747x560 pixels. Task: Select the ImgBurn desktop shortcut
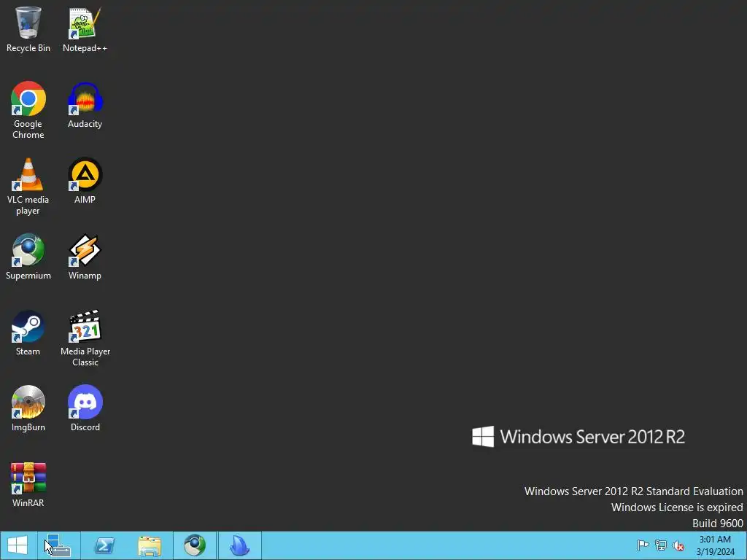click(28, 408)
